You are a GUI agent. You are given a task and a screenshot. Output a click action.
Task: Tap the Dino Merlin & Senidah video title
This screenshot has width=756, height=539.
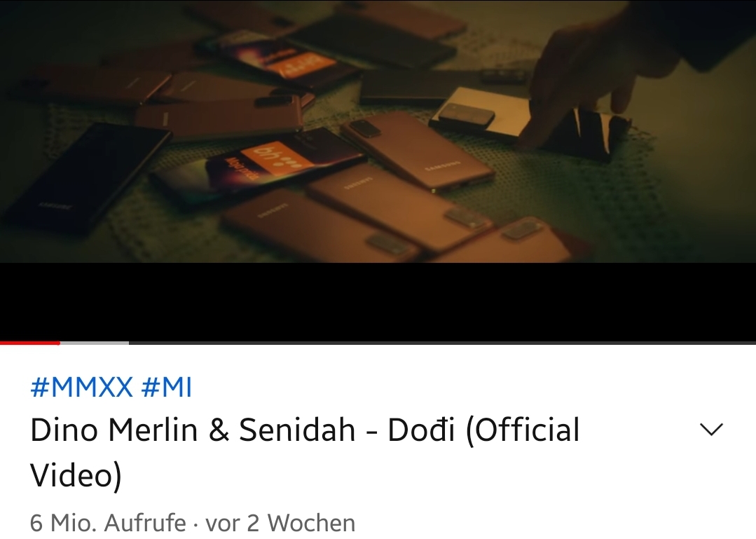305,452
